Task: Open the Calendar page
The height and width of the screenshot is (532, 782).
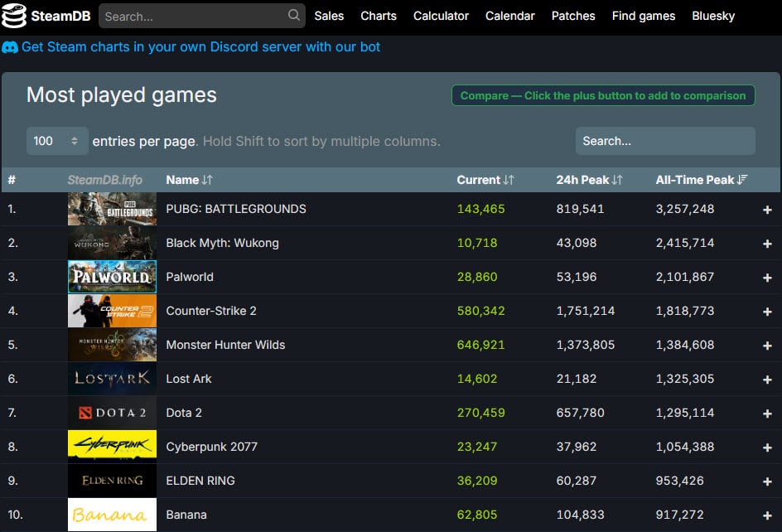Action: [510, 16]
